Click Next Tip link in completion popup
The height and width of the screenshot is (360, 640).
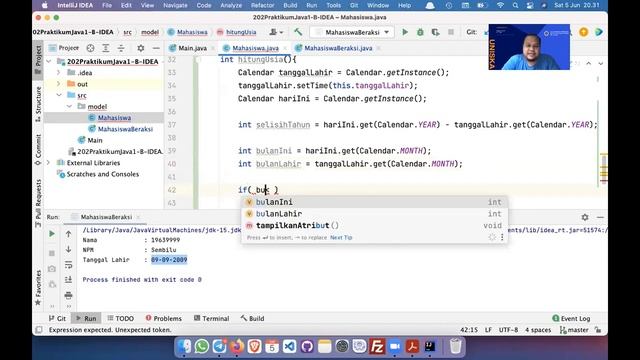click(341, 238)
